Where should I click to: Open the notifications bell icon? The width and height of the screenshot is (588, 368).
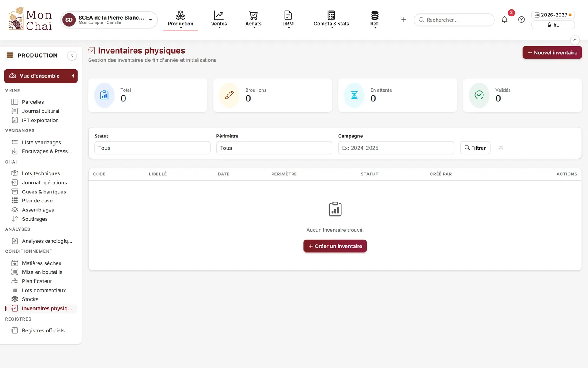pos(504,20)
